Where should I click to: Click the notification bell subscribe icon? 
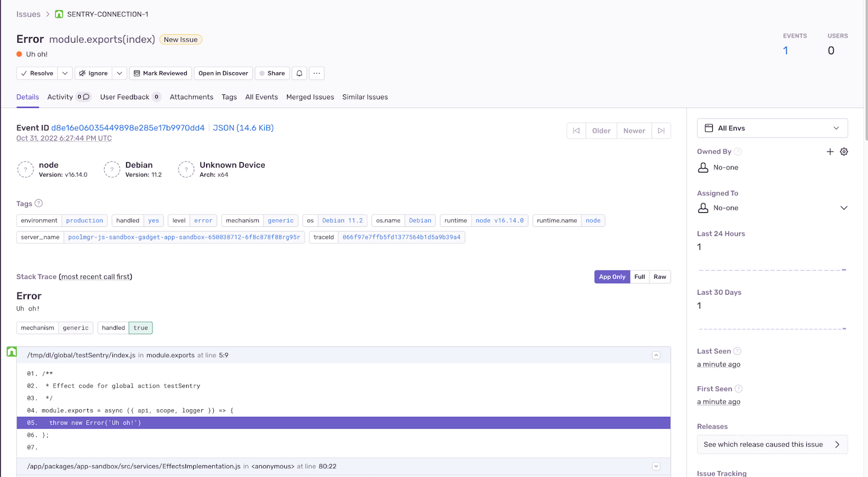299,73
